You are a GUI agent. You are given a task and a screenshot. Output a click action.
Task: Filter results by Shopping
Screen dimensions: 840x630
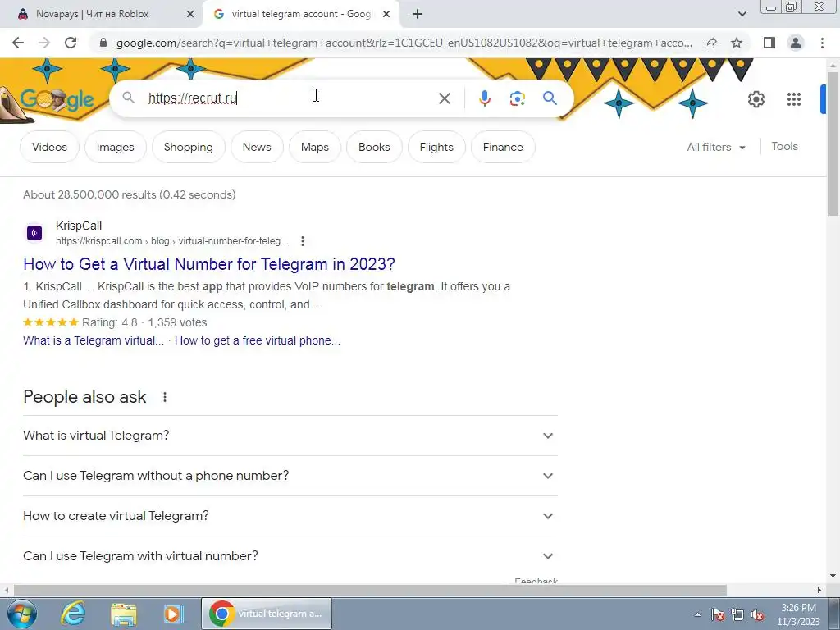tap(188, 147)
